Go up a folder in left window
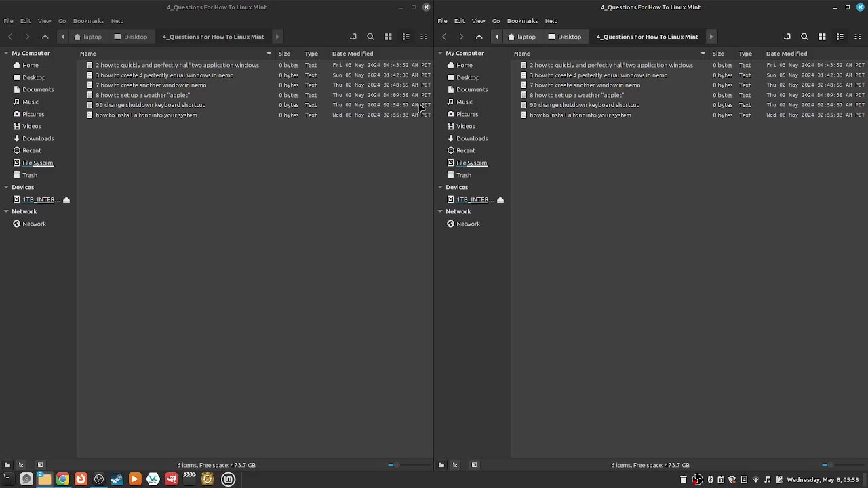Image resolution: width=868 pixels, height=488 pixels. point(45,37)
